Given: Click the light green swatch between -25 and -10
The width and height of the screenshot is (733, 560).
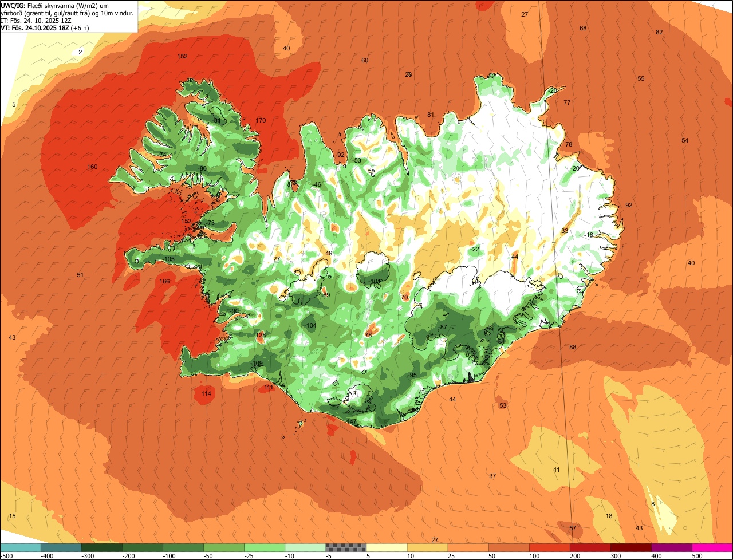Looking at the screenshot, I should [264, 547].
